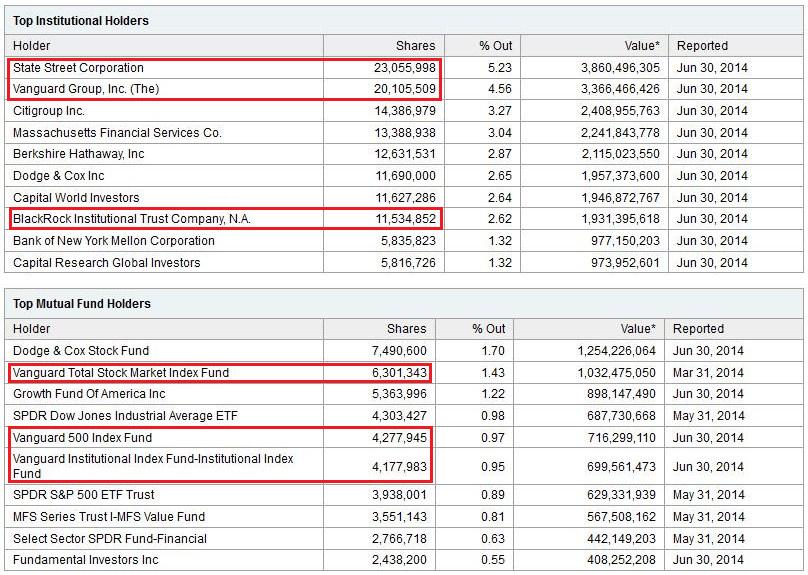Select Vanguard Total Stock Market Index Fund
This screenshot has height=575, width=808.
(121, 373)
